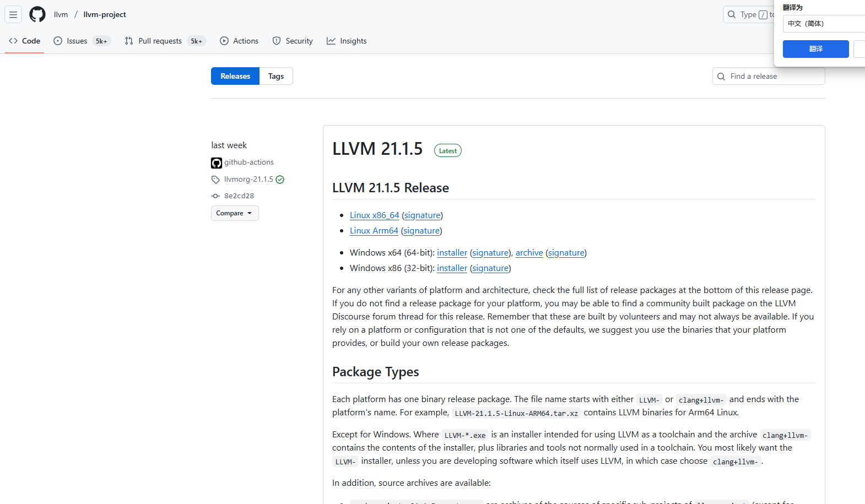This screenshot has width=865, height=504.
Task: Click the Pull requests 5k+ counter
Action: 197,41
